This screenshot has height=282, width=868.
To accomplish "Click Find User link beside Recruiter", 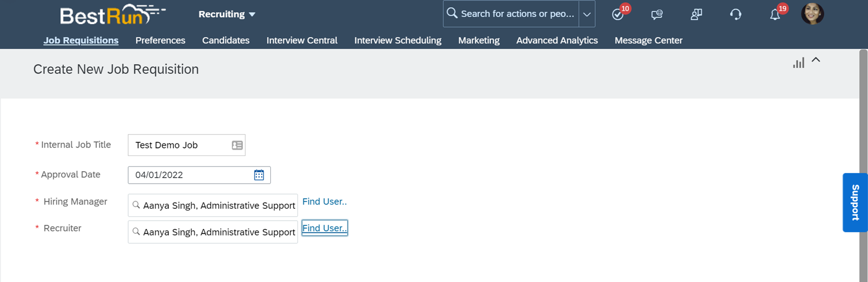I will point(324,228).
